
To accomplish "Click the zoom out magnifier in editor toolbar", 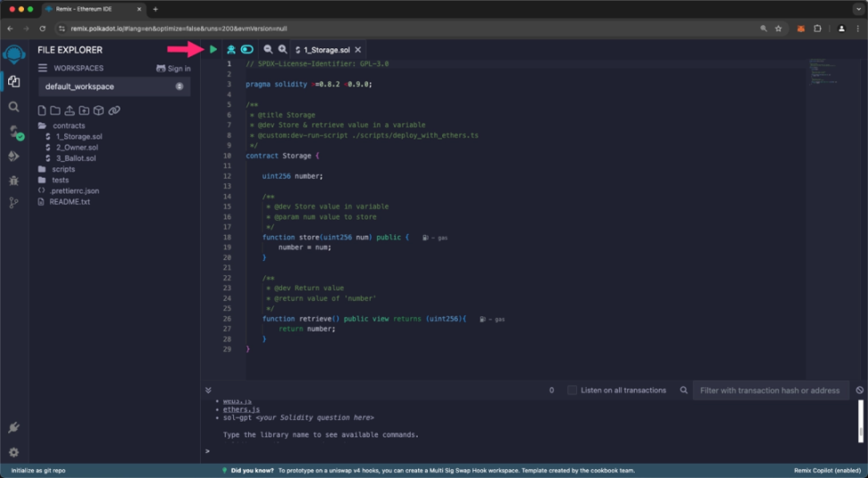I will (268, 49).
